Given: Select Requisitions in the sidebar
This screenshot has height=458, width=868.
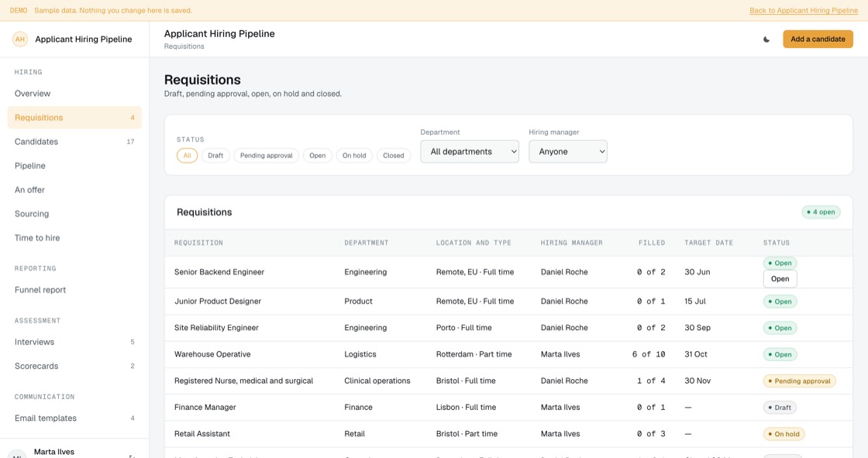Looking at the screenshot, I should pos(74,118).
